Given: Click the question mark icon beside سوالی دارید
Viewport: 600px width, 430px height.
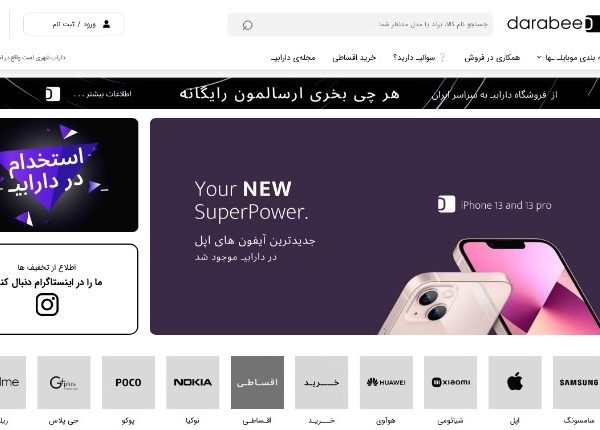Looking at the screenshot, I should [442, 57].
